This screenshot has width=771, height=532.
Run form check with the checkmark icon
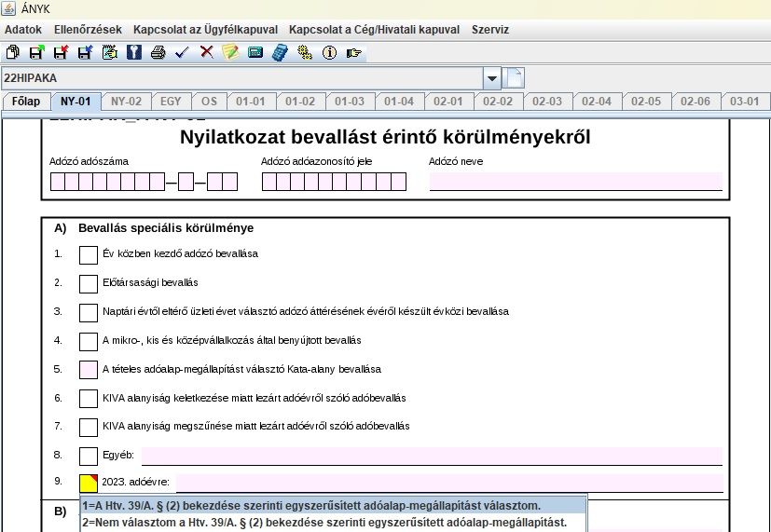183,53
